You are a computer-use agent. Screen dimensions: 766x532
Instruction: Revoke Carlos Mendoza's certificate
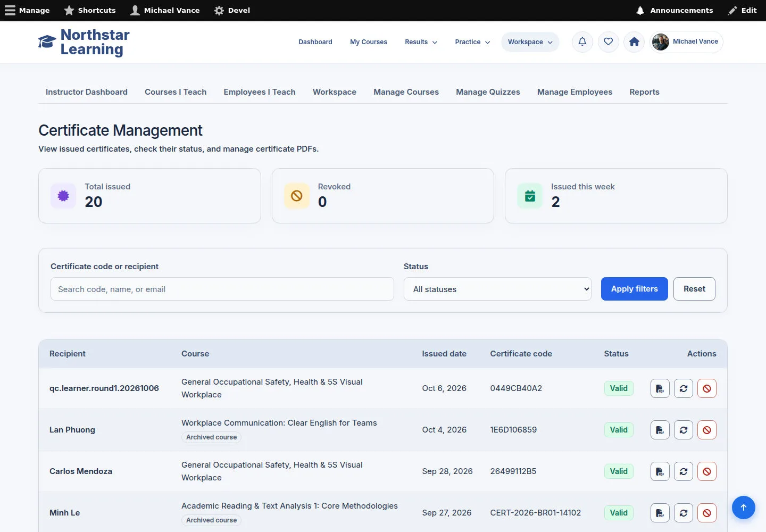pos(707,471)
